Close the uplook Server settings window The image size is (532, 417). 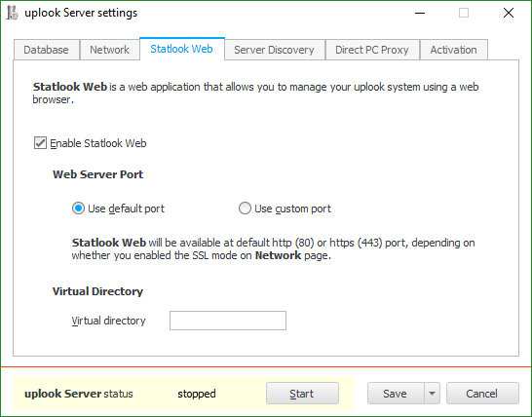click(x=509, y=14)
